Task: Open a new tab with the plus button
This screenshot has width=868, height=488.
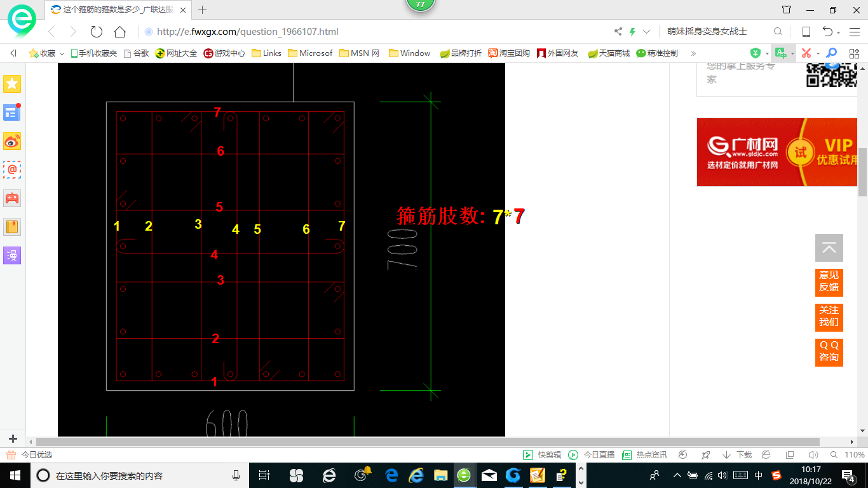Action: [x=203, y=10]
